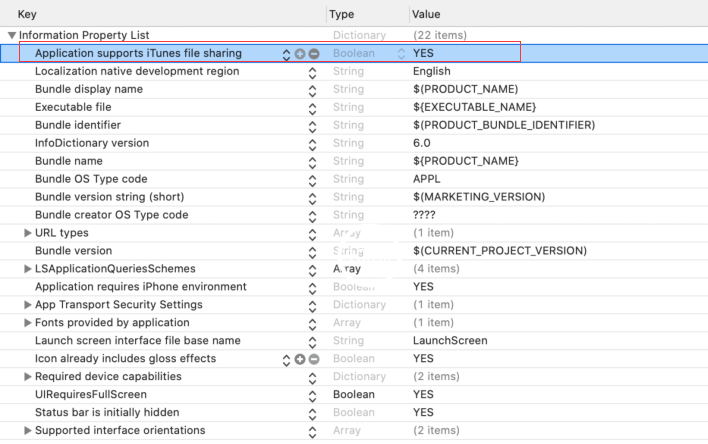Collapse the Information Property List root
This screenshot has height=444, width=708.
coord(11,35)
